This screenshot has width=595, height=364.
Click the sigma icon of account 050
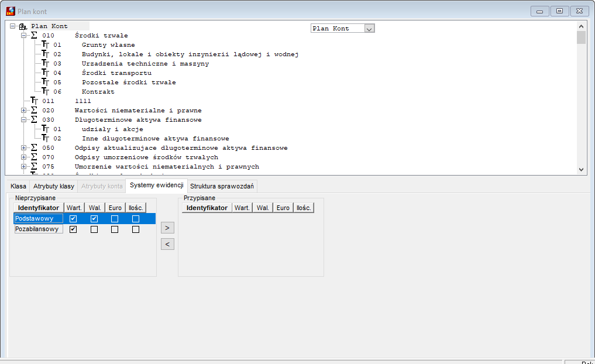click(x=34, y=147)
